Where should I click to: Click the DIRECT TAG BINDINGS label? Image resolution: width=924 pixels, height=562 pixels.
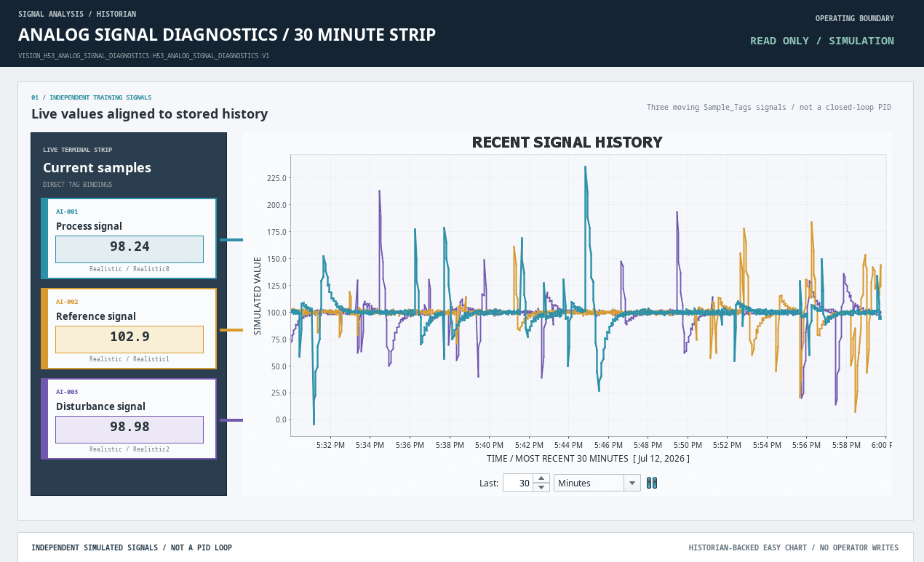[77, 185]
